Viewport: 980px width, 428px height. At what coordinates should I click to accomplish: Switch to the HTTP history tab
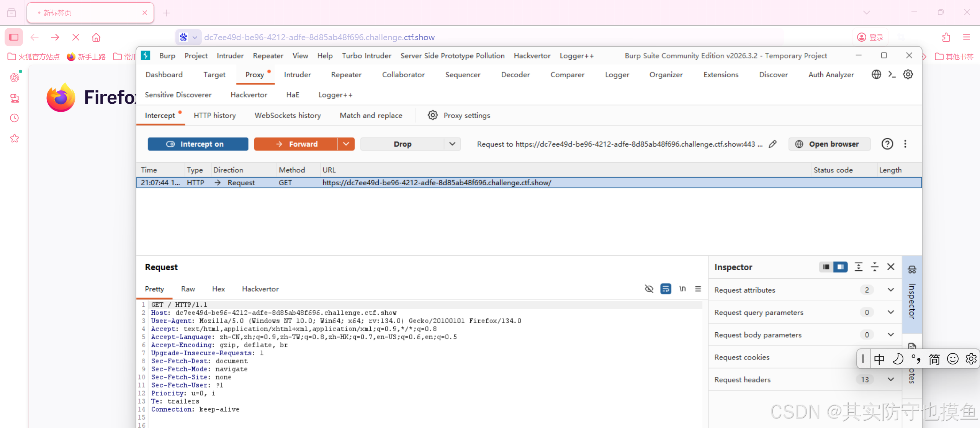tap(214, 115)
